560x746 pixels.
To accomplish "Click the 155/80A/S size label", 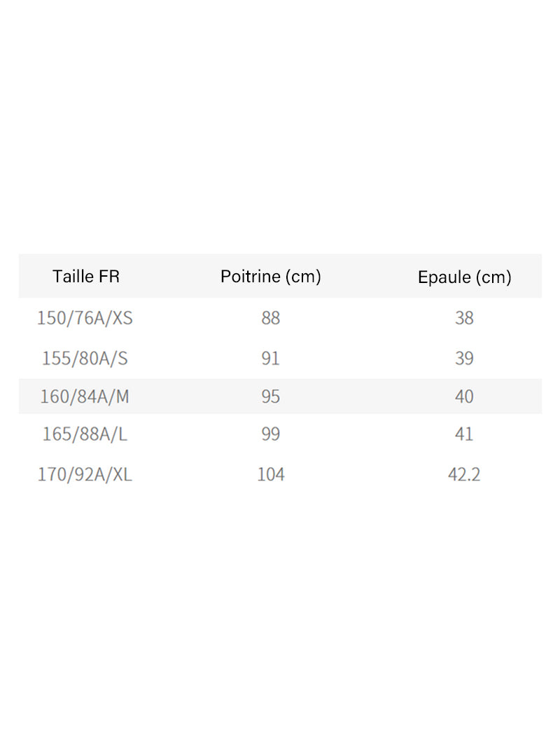I will coord(85,359).
